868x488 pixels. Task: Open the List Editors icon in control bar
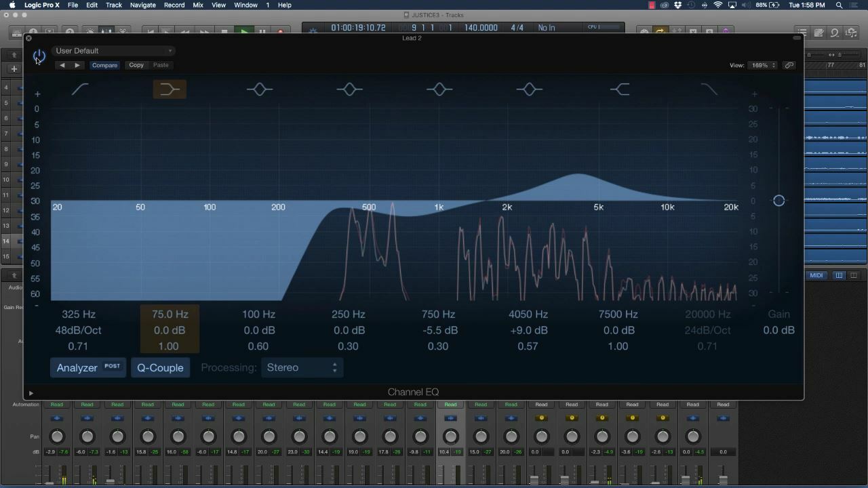(x=803, y=32)
